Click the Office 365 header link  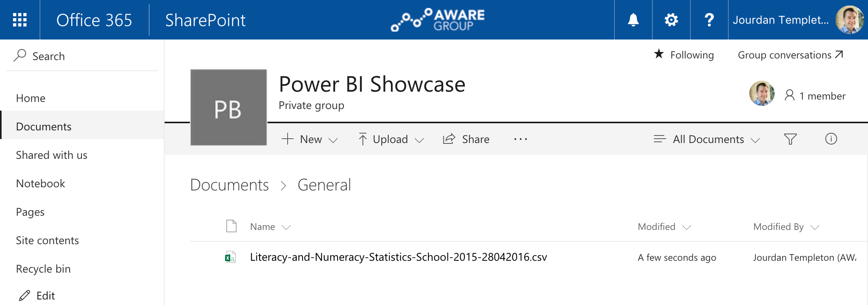[x=94, y=20]
